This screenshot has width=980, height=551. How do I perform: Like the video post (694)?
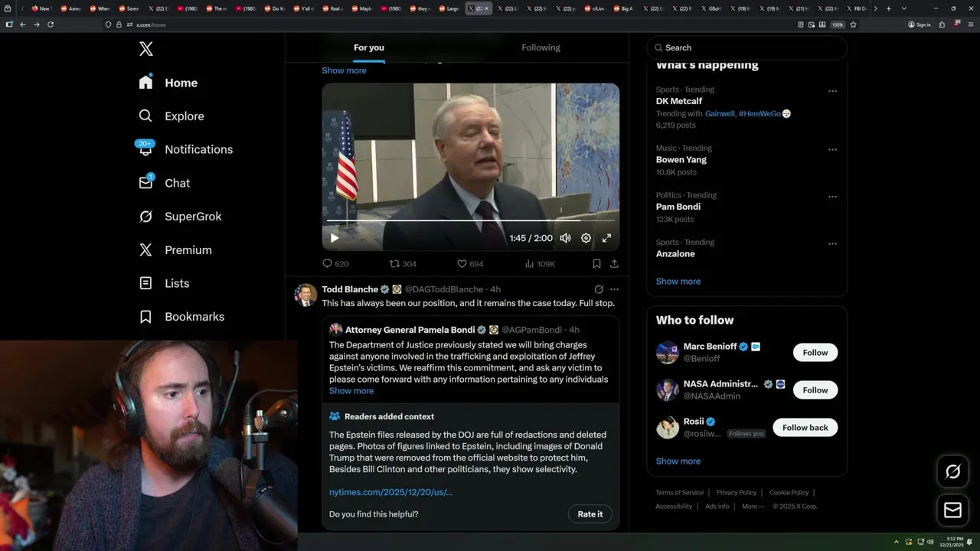coord(470,264)
